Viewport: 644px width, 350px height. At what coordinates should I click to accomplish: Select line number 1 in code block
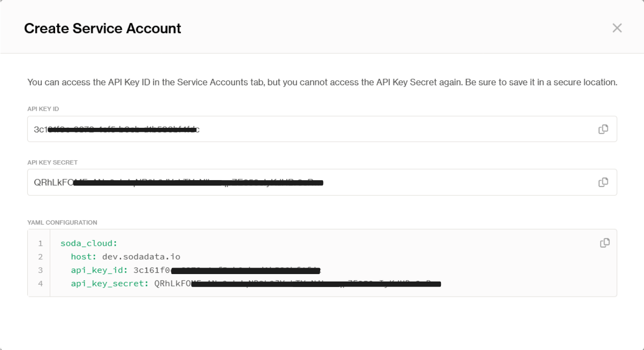40,244
